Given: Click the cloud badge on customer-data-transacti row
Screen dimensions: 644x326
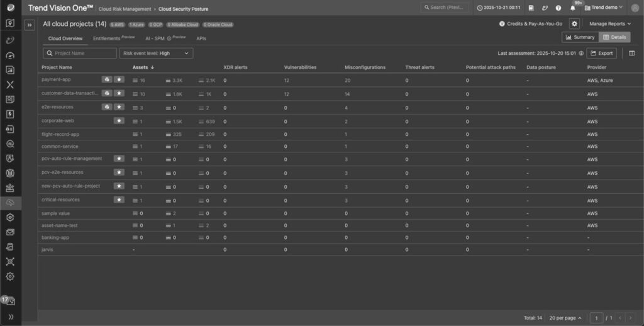Looking at the screenshot, I should 107,93.
